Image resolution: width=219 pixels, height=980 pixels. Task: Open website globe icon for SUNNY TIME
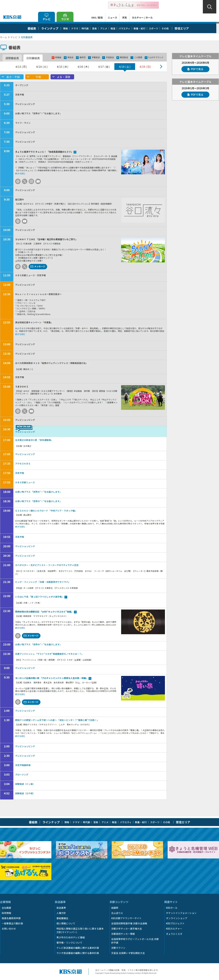(x=18, y=267)
